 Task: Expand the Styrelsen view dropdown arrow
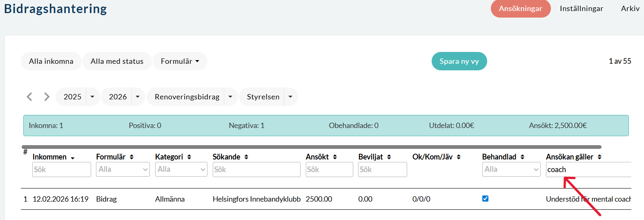coord(290,97)
